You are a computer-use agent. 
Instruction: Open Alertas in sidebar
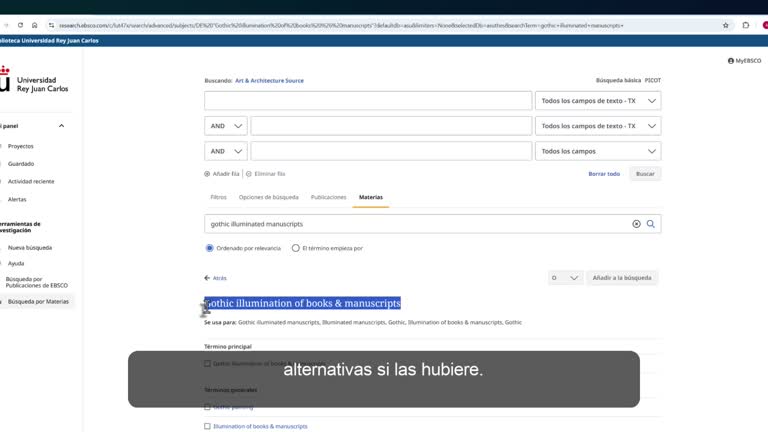coord(17,199)
